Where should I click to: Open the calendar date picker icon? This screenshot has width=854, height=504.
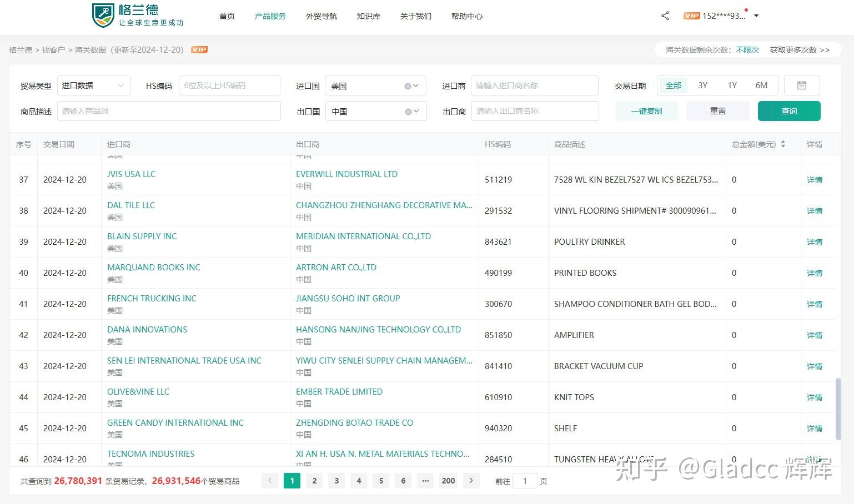[x=802, y=85]
